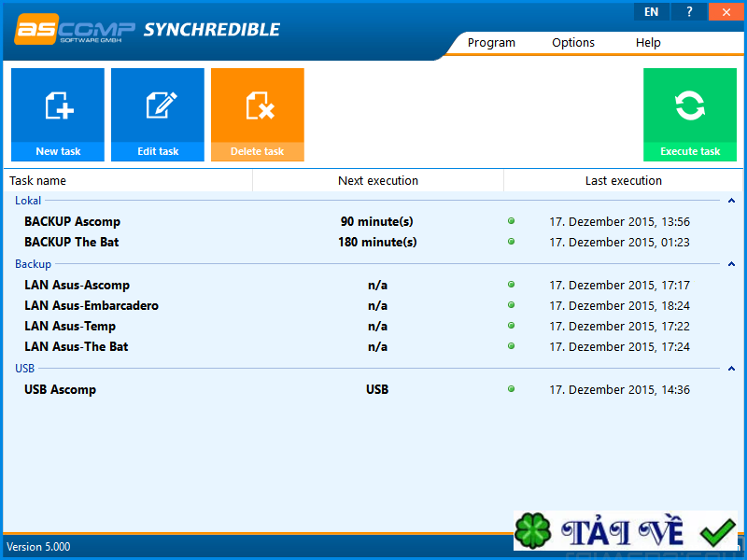Sort tasks by the Next execution column
Screen dimensions: 747x560
[x=377, y=180]
